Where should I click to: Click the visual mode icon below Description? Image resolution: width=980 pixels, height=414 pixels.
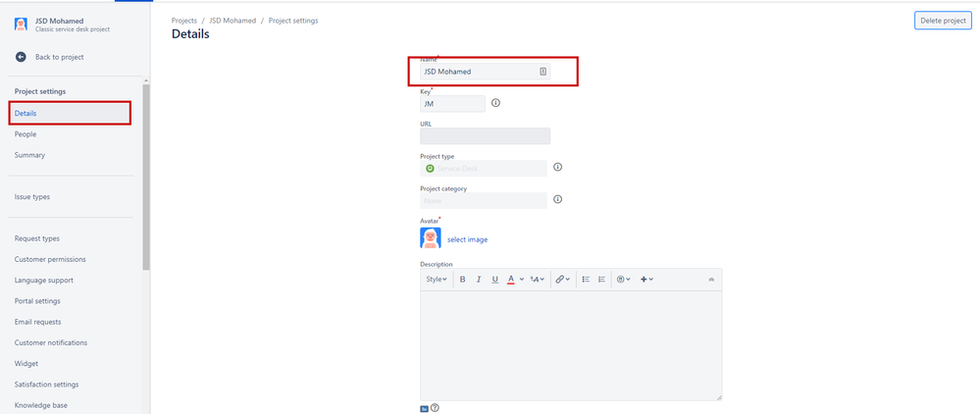[425, 408]
